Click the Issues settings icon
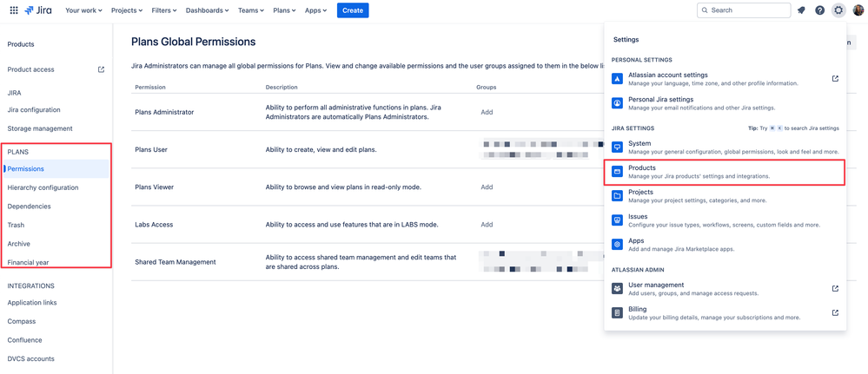Viewport: 868px width, 374px height. coord(617,220)
